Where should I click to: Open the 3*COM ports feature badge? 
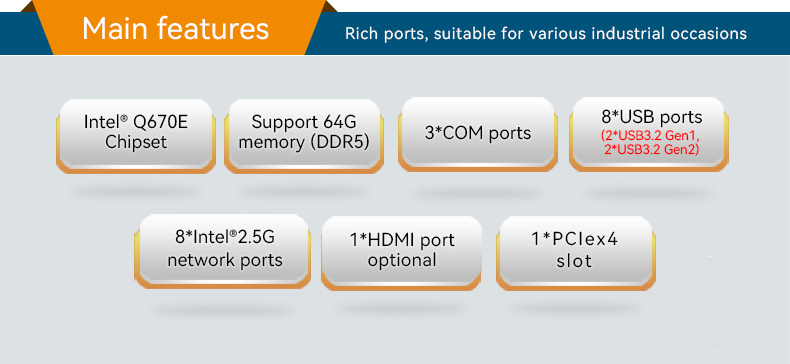click(478, 134)
